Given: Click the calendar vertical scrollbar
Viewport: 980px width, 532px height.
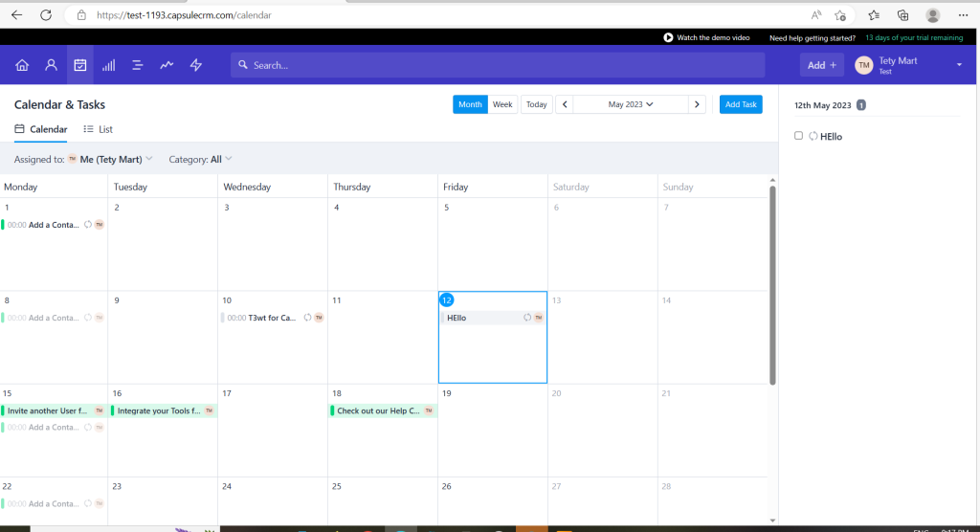Looking at the screenshot, I should coord(772,284).
